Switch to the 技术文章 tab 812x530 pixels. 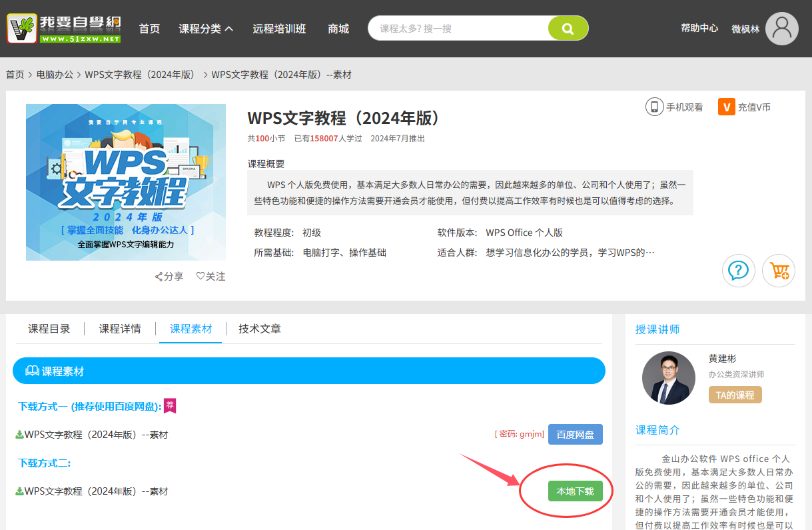[260, 329]
